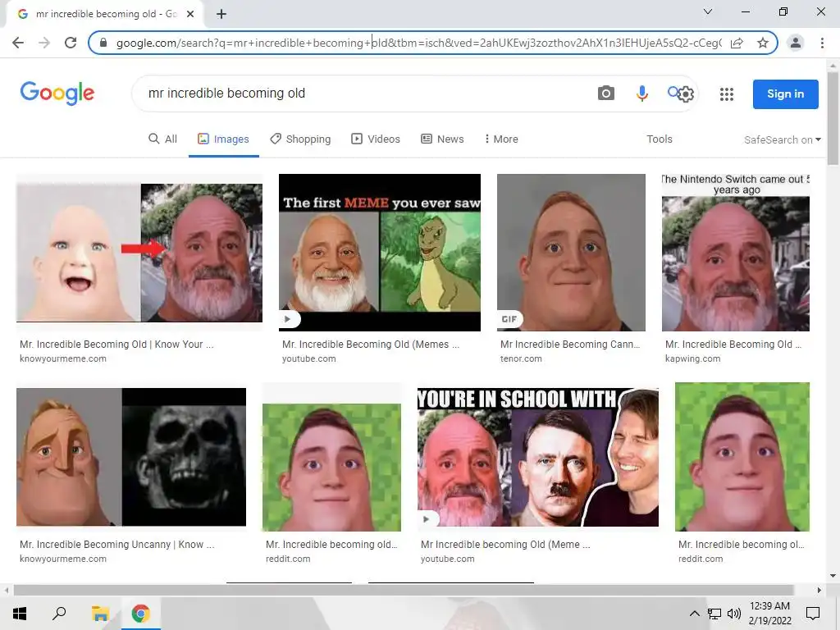The height and width of the screenshot is (630, 840).
Task: Open Windows taskbar search
Action: coord(59,614)
